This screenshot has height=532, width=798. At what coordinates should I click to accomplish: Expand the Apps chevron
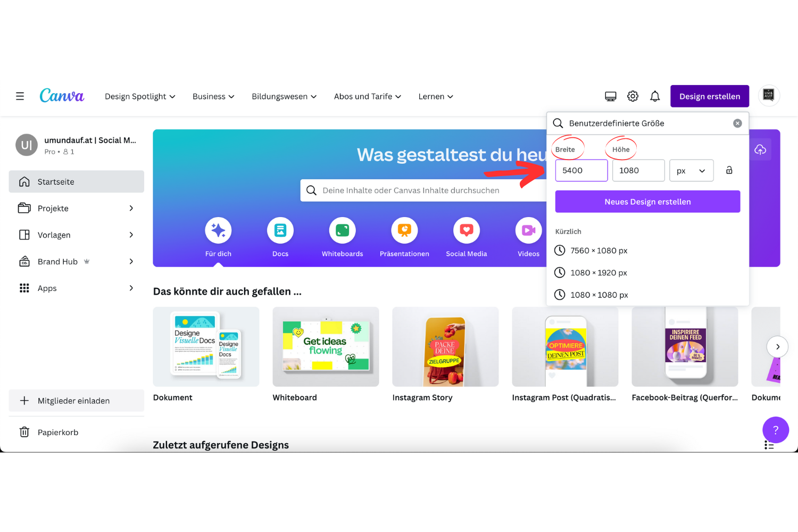point(131,288)
